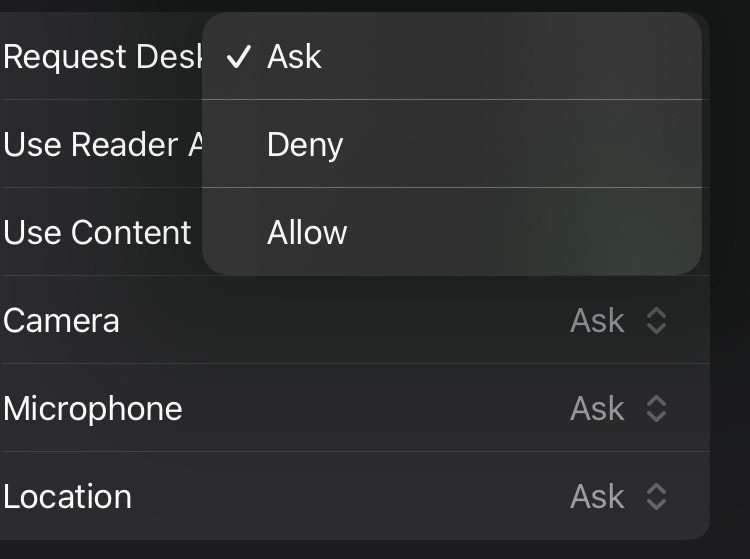The height and width of the screenshot is (559, 750).
Task: Click the blank middle of the Location row
Action: pyautogui.click(x=350, y=497)
